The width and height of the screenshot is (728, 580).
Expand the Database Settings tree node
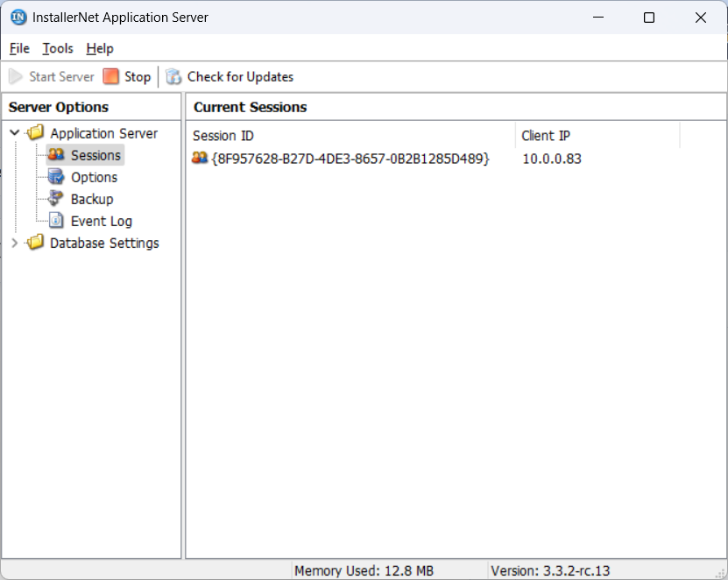(14, 243)
